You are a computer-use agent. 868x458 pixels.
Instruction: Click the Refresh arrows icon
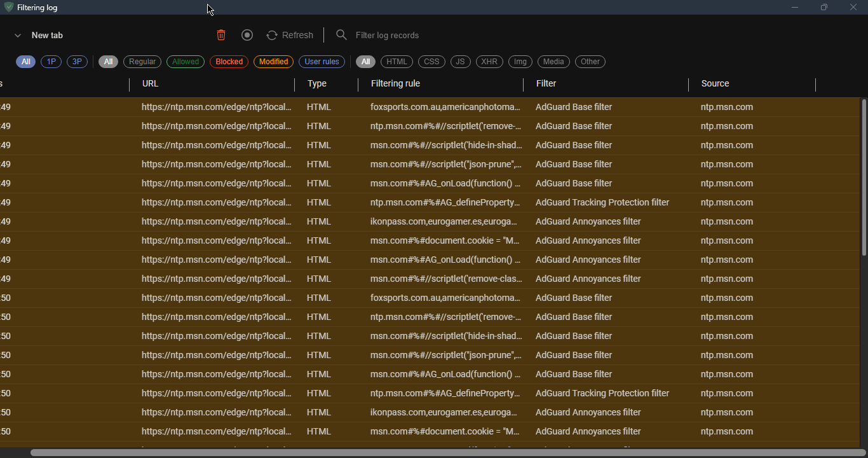[x=272, y=35]
